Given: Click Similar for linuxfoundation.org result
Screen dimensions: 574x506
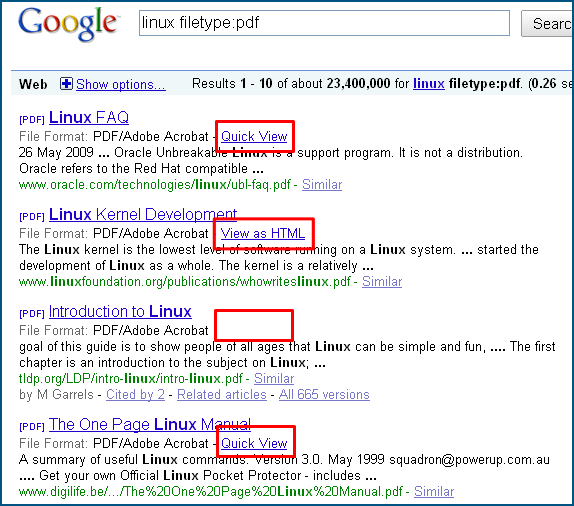Looking at the screenshot, I should point(382,282).
